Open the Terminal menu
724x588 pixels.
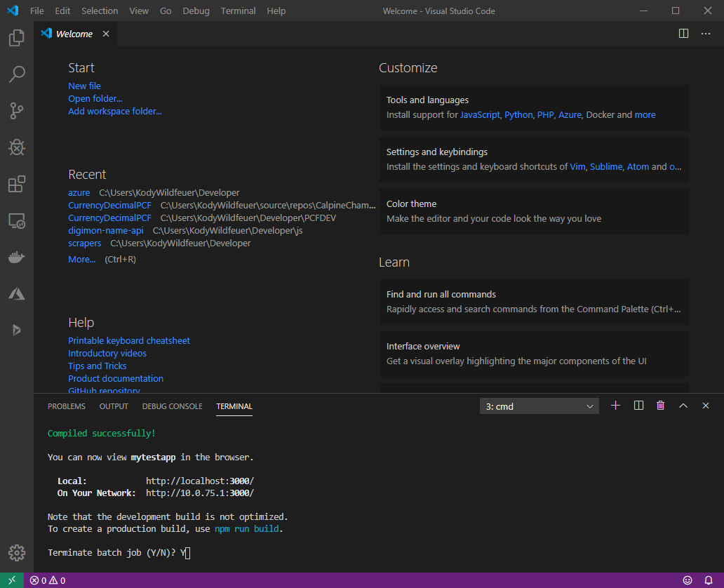[x=238, y=11]
